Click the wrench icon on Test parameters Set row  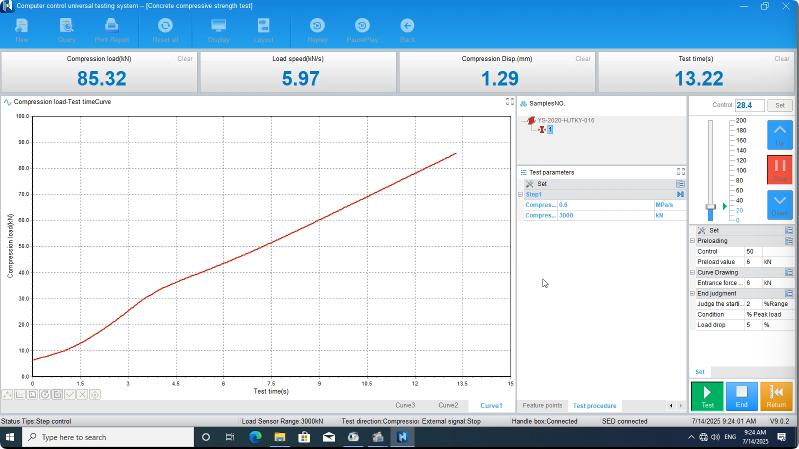pyautogui.click(x=529, y=183)
